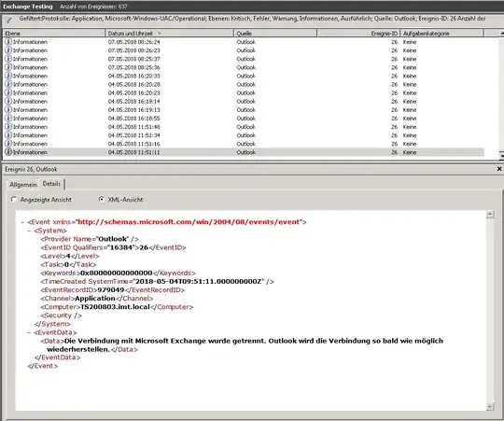Screen dimensions: 504x421
Task: Click the Channel value Application
Action: (95, 299)
